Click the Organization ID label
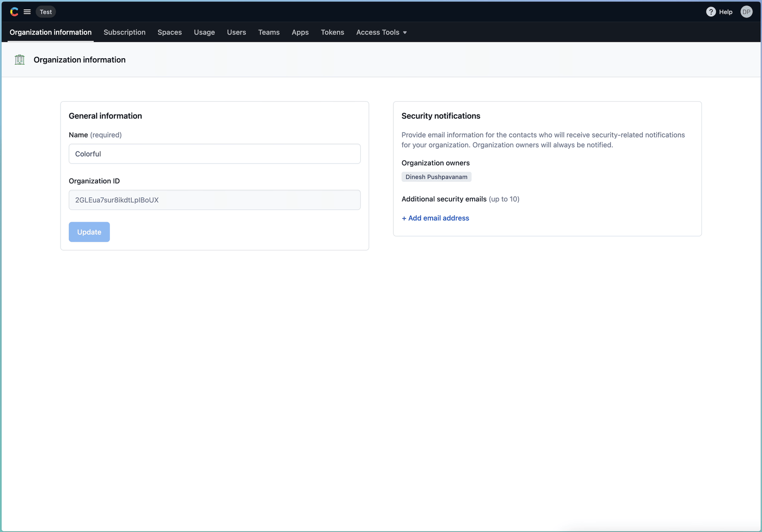The height and width of the screenshot is (532, 762). click(x=94, y=181)
